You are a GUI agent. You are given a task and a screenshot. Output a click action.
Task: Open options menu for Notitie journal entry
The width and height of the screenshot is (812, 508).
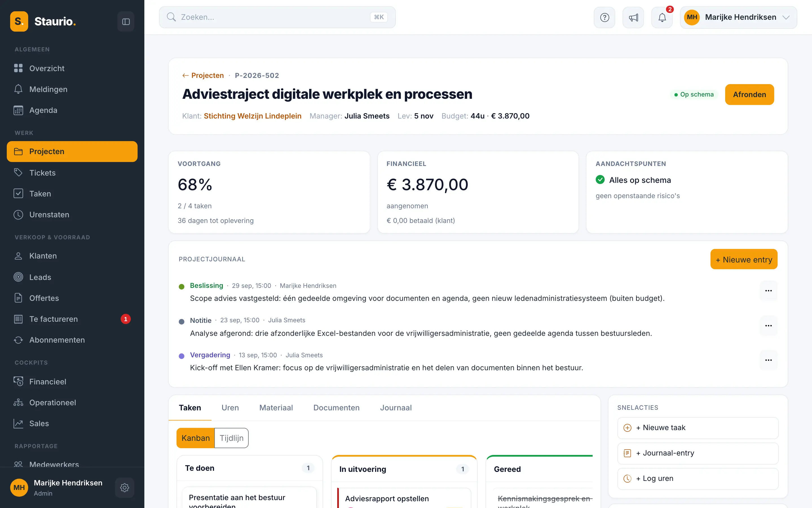[x=768, y=326]
